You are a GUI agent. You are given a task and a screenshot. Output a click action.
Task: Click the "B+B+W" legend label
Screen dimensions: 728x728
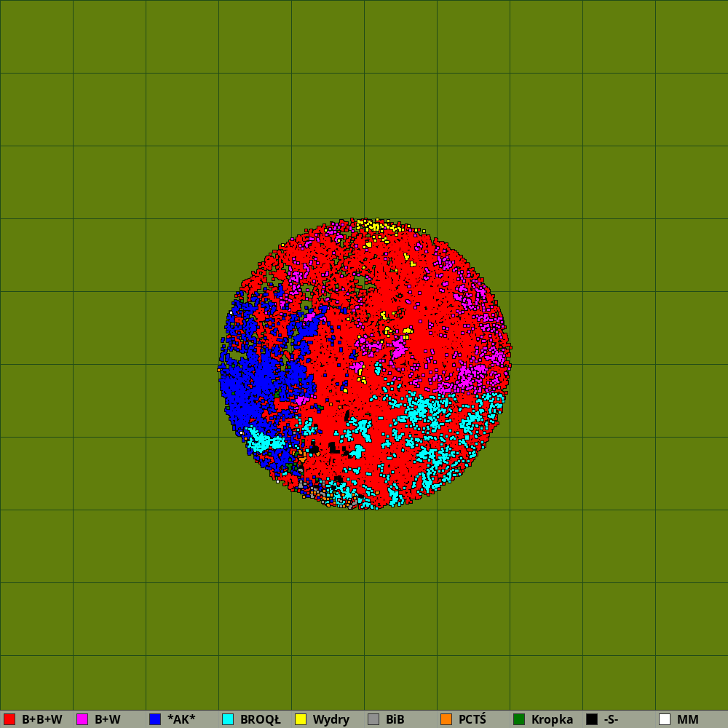(42, 719)
